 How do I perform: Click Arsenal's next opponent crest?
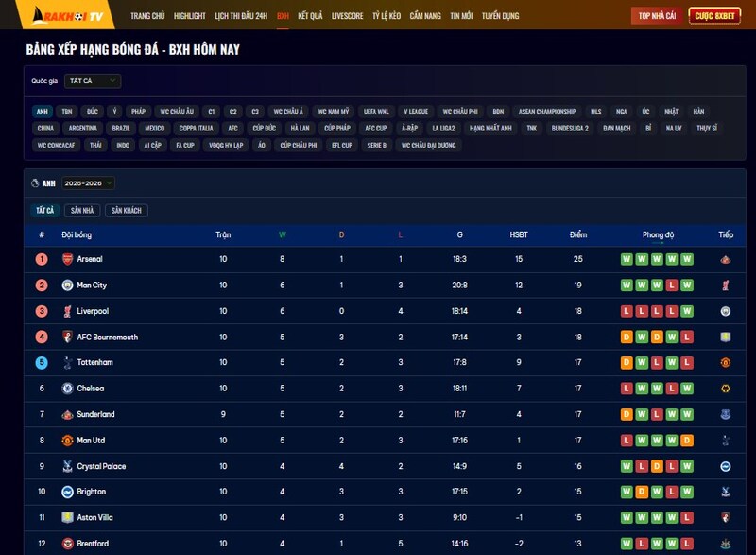tap(725, 259)
